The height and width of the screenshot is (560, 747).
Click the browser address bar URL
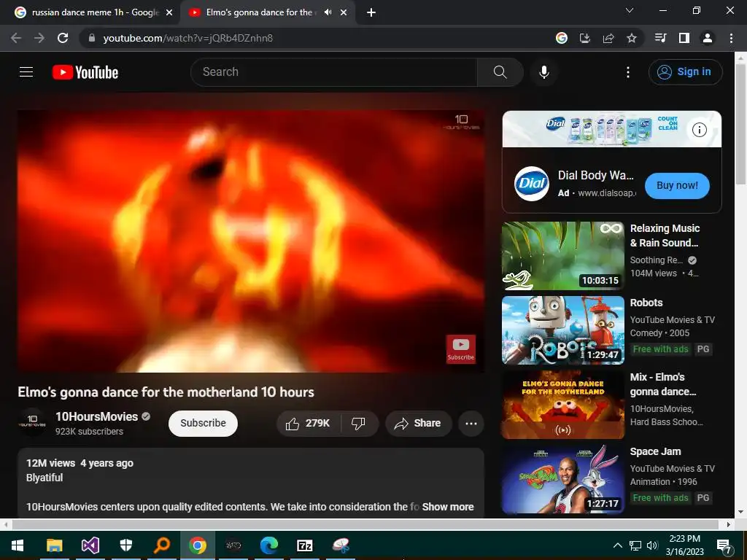coord(188,38)
